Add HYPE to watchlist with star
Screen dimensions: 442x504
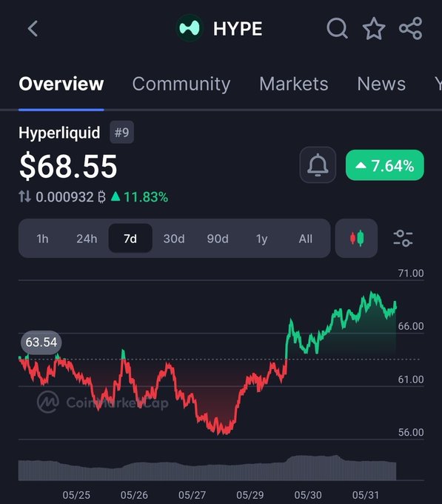[374, 29]
